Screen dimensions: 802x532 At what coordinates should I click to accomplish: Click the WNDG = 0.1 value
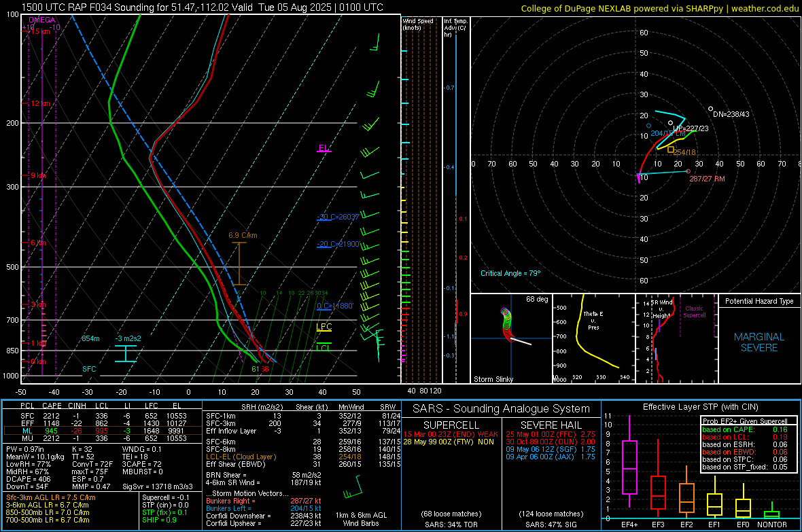141,449
